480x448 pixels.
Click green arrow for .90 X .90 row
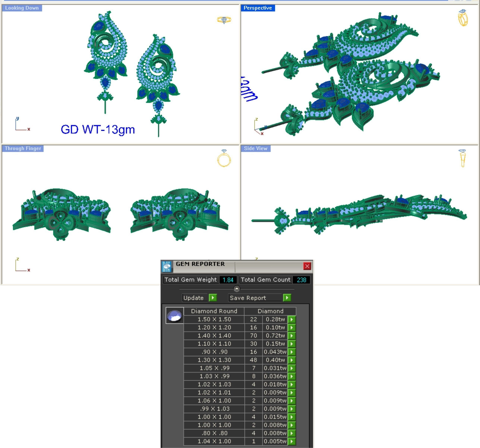coord(292,352)
